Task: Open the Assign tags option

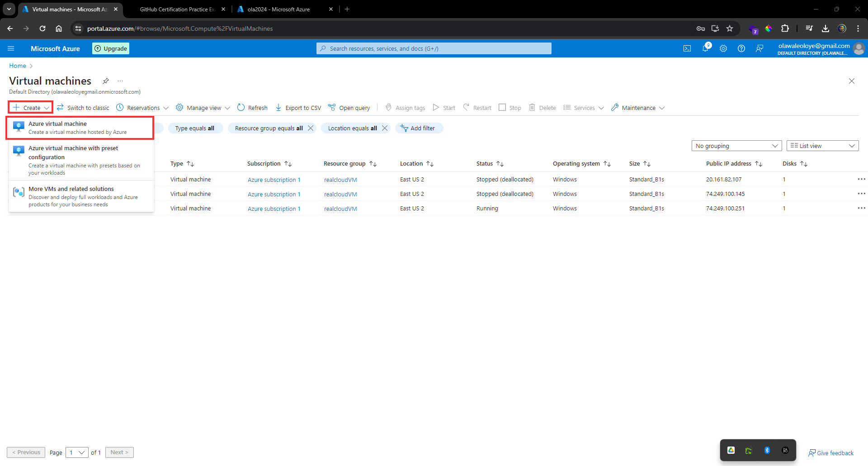Action: tap(405, 107)
